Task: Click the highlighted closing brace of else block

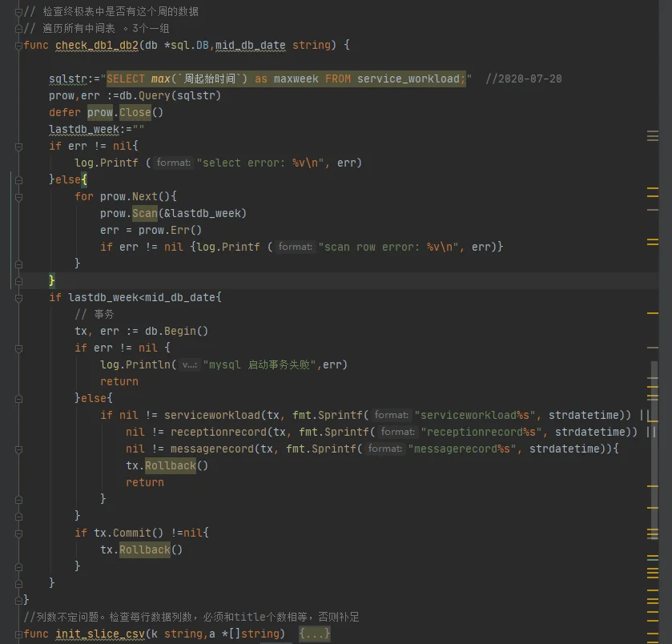Action: coord(52,281)
